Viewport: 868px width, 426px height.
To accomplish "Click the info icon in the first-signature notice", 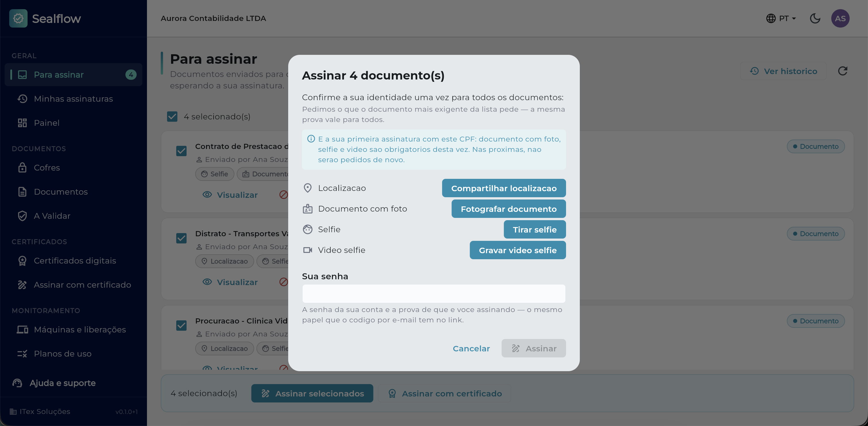I will pos(311,139).
